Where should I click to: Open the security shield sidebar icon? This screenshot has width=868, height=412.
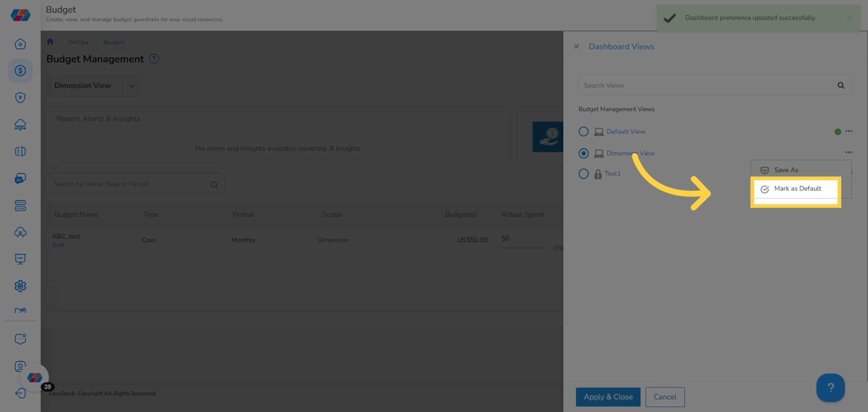coord(20,98)
